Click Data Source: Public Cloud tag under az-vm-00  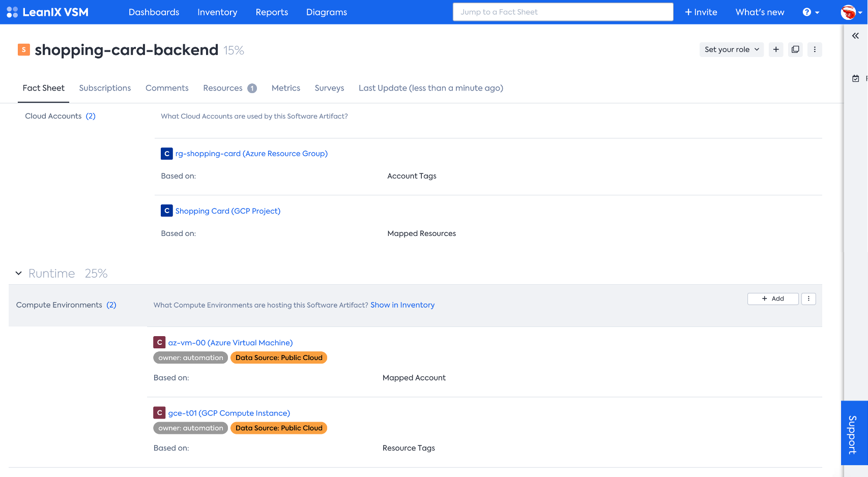[x=279, y=357]
